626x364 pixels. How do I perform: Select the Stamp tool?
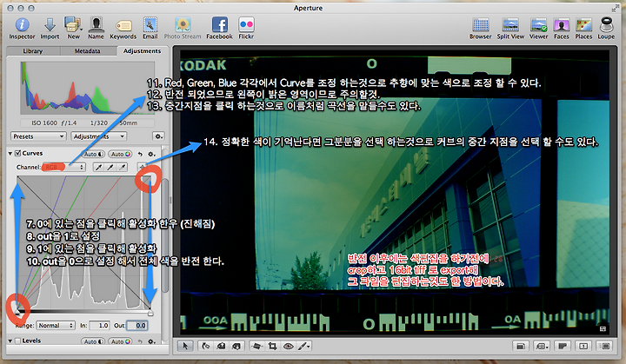point(236,346)
